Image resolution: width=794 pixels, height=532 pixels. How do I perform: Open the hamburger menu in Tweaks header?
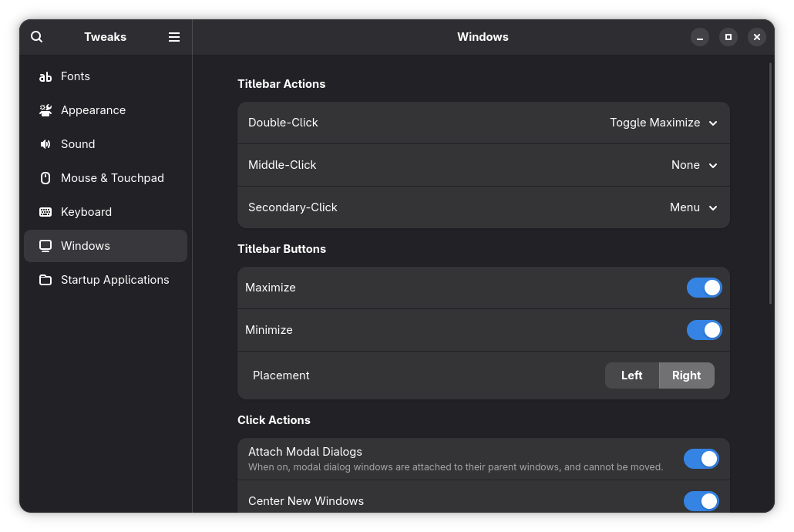174,37
